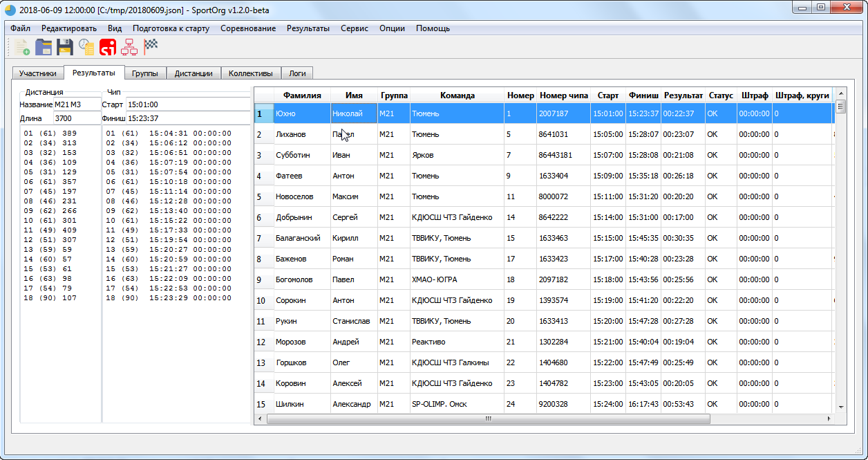Switch to the Дистанции tab
This screenshot has width=868, height=460.
pyautogui.click(x=194, y=73)
